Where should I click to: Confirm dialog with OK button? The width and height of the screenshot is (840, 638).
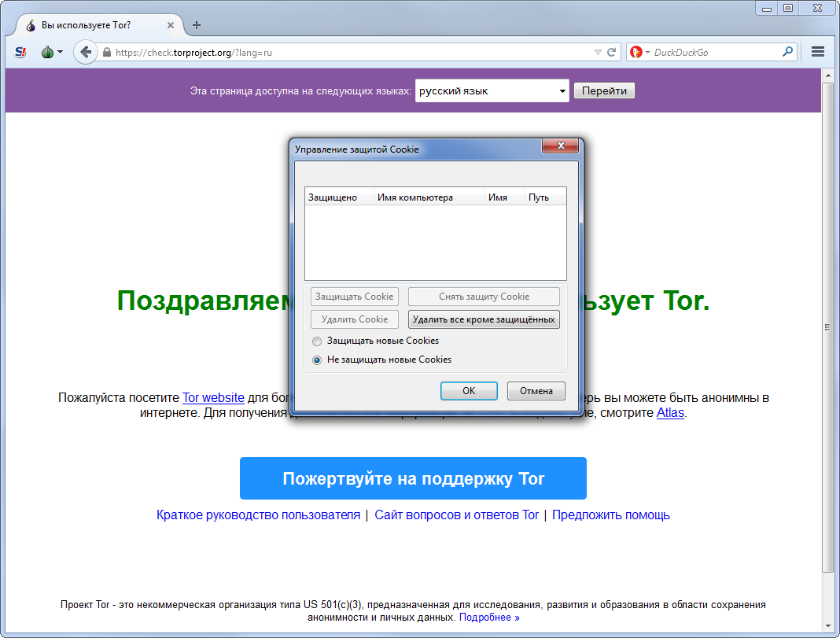(469, 391)
